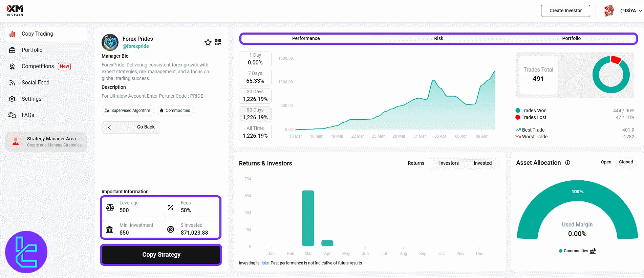The width and height of the screenshot is (644, 278).
Task: Click the Go Back button
Action: (131, 127)
